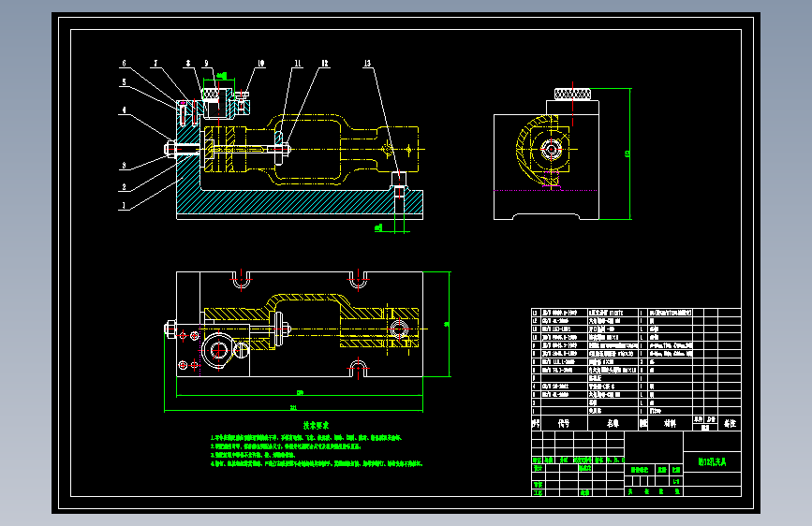Select balloon number 2 callout
This screenshot has height=526, width=812.
click(124, 187)
